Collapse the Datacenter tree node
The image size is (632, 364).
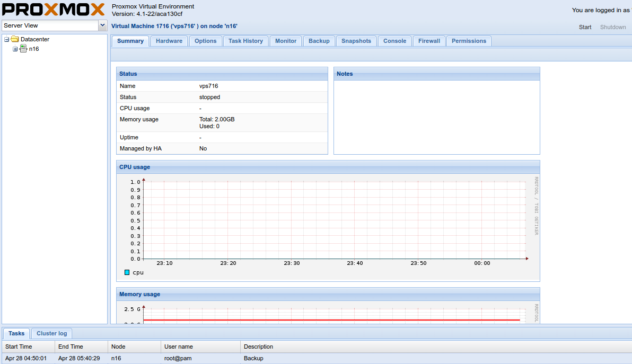pos(6,39)
